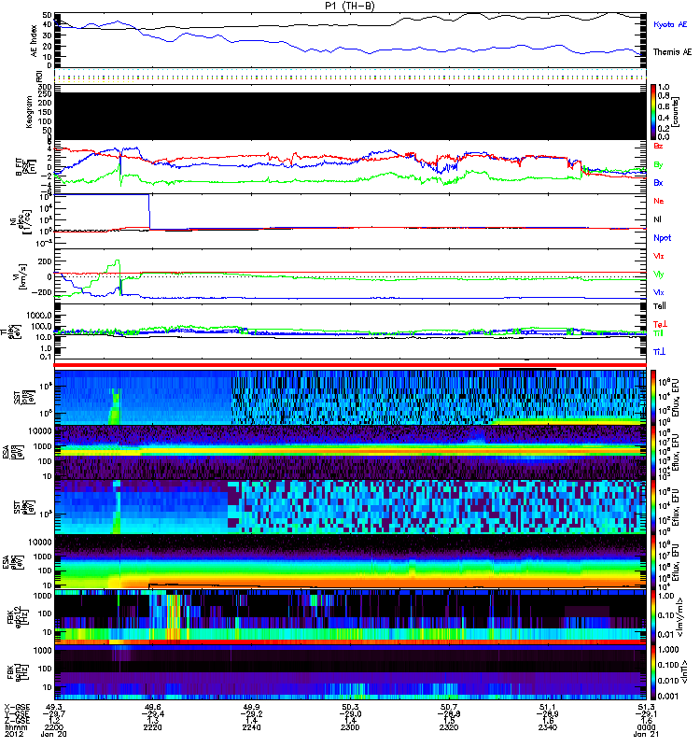The width and height of the screenshot is (700, 747).
Task: Select the black Themis AE legend label
Action: pyautogui.click(x=672, y=52)
